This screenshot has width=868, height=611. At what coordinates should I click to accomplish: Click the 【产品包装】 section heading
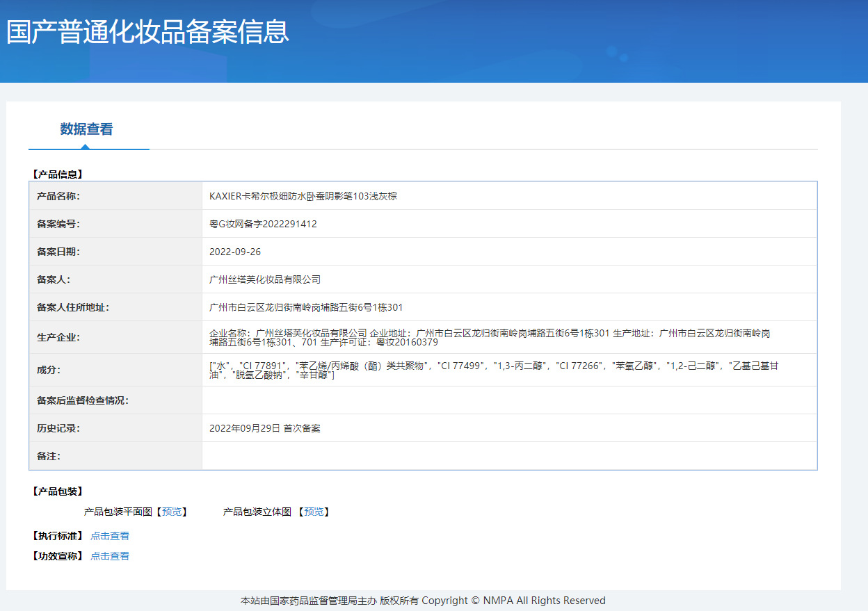(58, 491)
